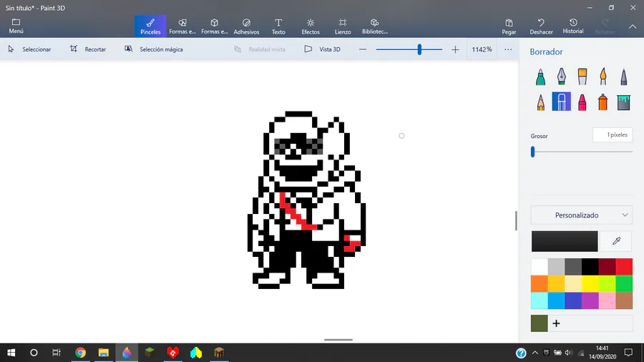The width and height of the screenshot is (644, 362).
Task: Select the dark gray color swatch
Action: (x=573, y=267)
